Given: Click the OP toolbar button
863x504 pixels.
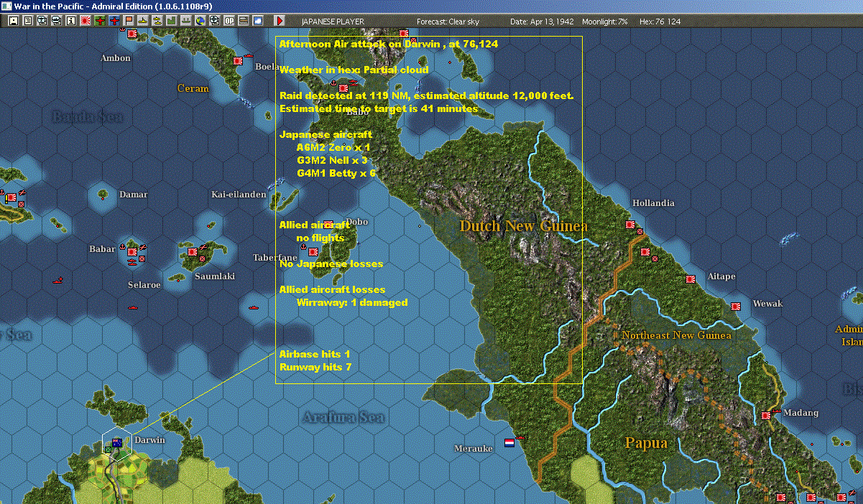Looking at the screenshot, I should tap(229, 21).
